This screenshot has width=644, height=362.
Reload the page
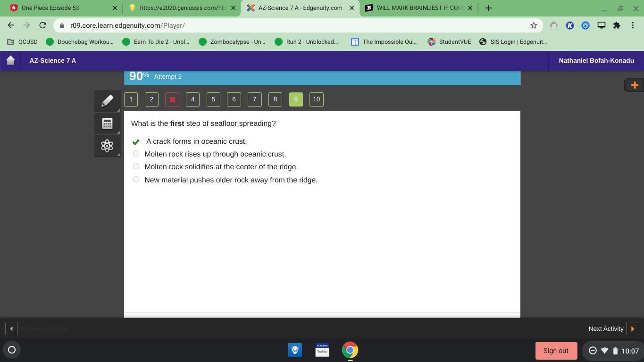42,25
